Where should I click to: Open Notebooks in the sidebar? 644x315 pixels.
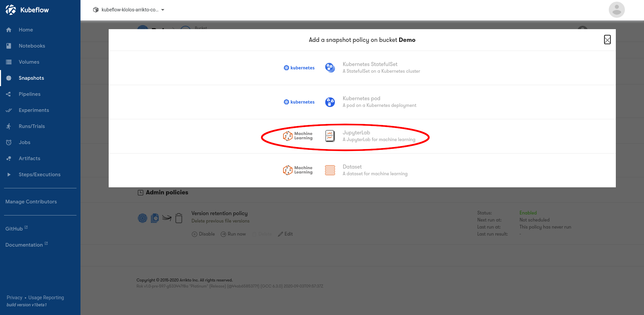(x=32, y=46)
